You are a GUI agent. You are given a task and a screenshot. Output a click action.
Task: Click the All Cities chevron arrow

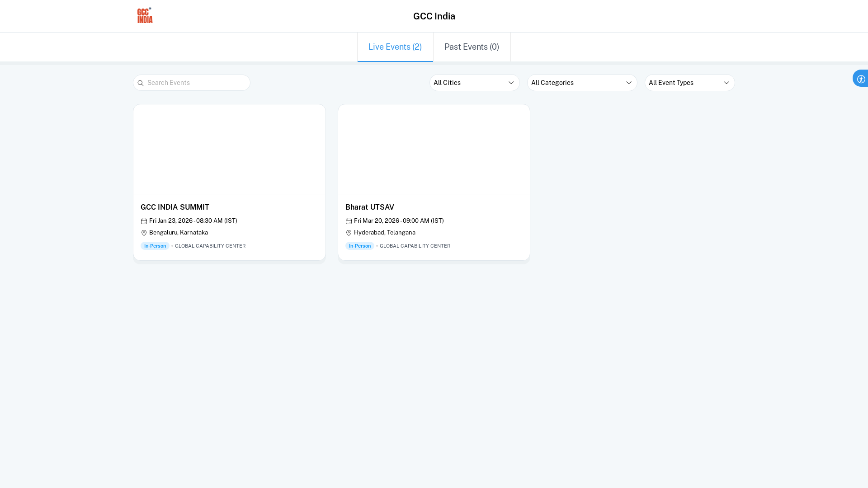point(511,83)
